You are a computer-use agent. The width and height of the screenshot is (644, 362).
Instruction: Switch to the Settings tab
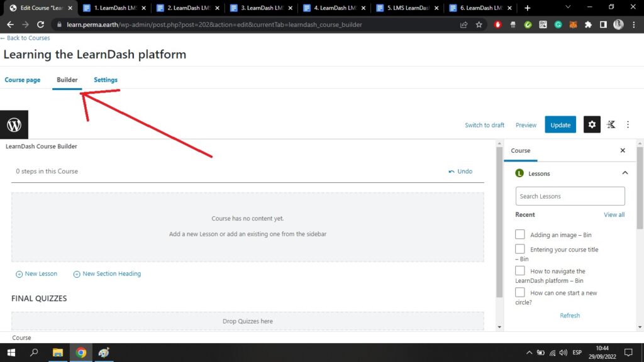click(x=106, y=80)
